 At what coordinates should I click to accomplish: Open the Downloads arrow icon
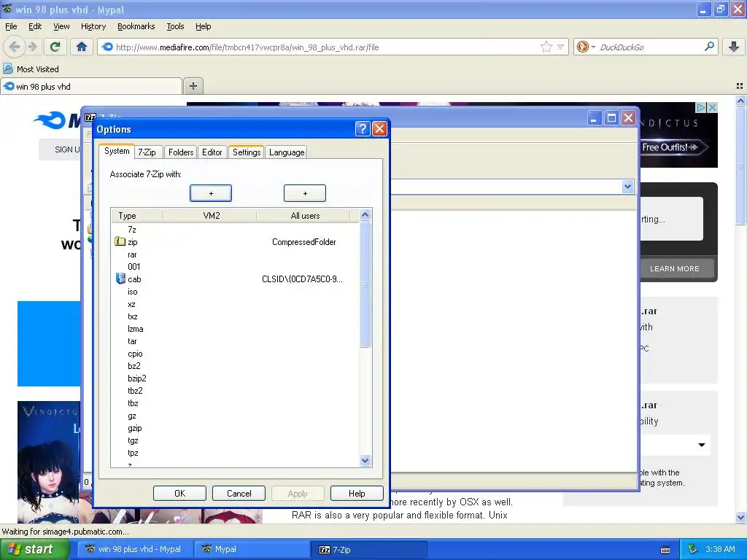(x=734, y=47)
